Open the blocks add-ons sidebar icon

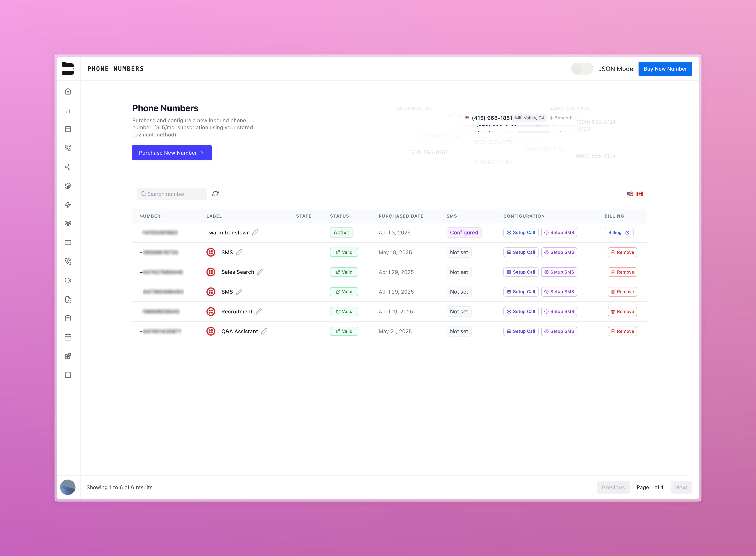[68, 356]
